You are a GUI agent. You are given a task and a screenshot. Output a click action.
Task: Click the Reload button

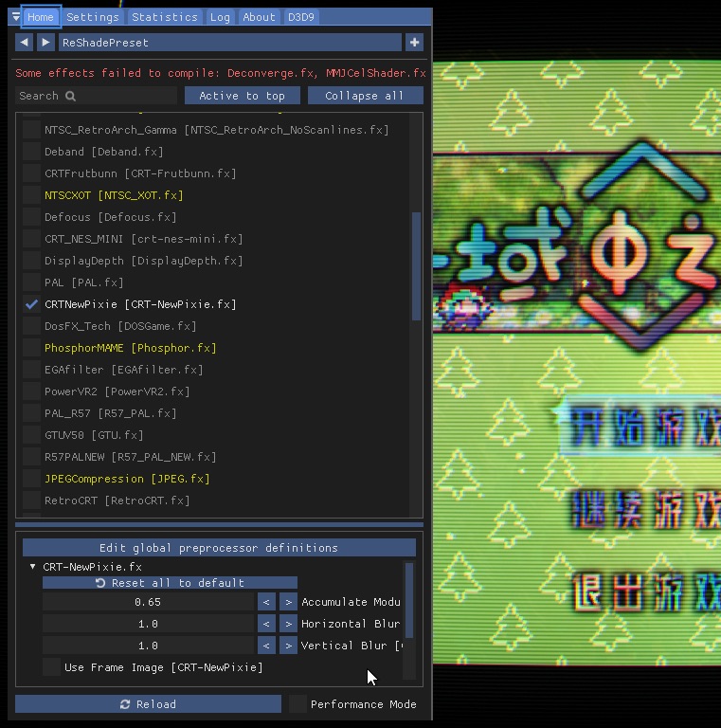click(x=148, y=704)
